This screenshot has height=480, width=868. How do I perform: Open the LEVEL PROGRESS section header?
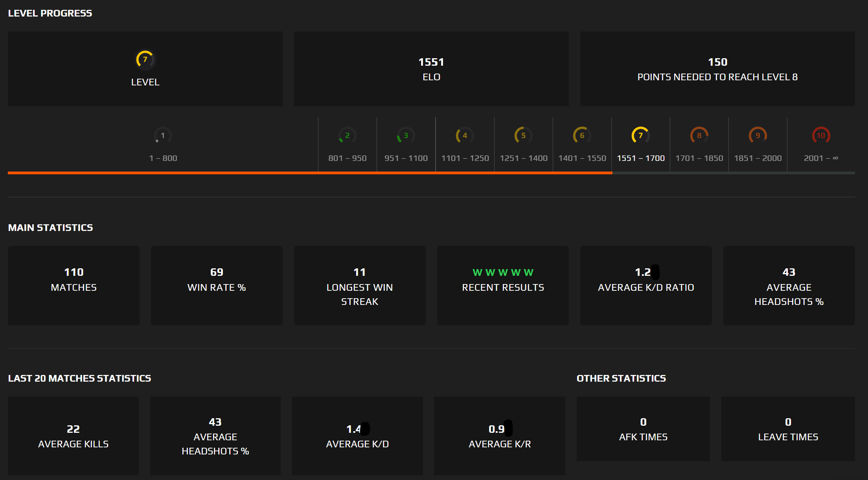click(x=50, y=13)
